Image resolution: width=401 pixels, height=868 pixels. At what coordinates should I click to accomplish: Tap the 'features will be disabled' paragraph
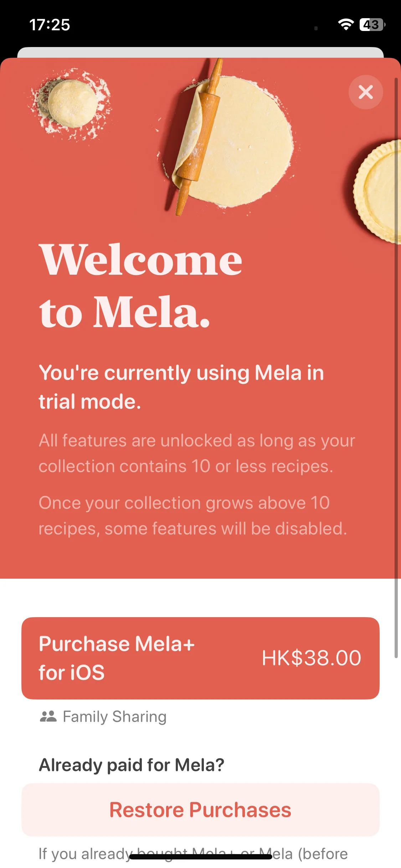point(192,516)
